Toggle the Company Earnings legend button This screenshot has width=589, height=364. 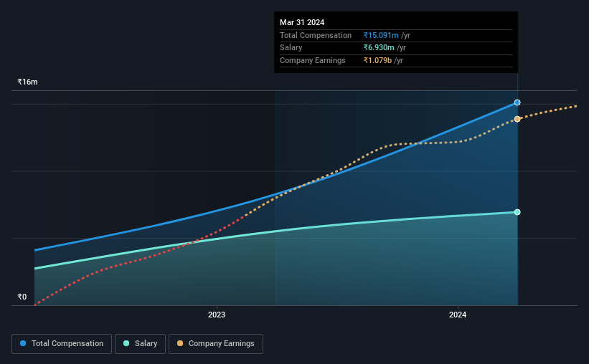tap(216, 344)
